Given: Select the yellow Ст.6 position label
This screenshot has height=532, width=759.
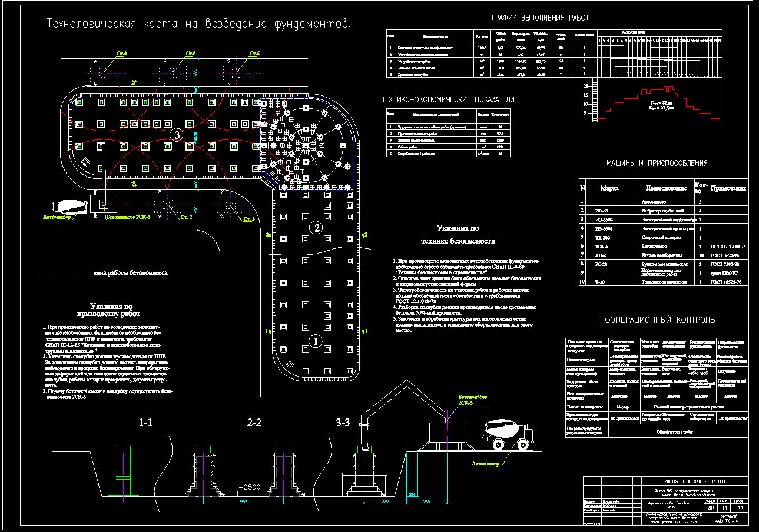Looking at the screenshot, I should point(254,54).
